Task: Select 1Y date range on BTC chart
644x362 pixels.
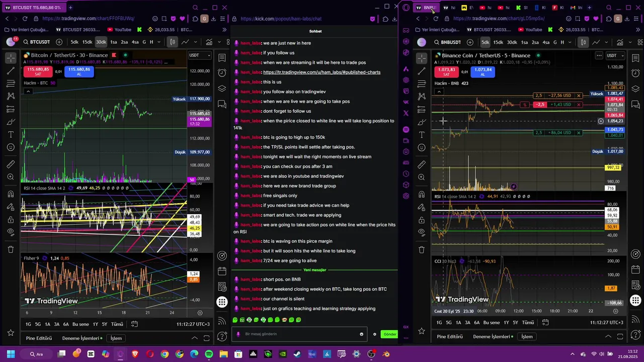Action: coord(96,324)
